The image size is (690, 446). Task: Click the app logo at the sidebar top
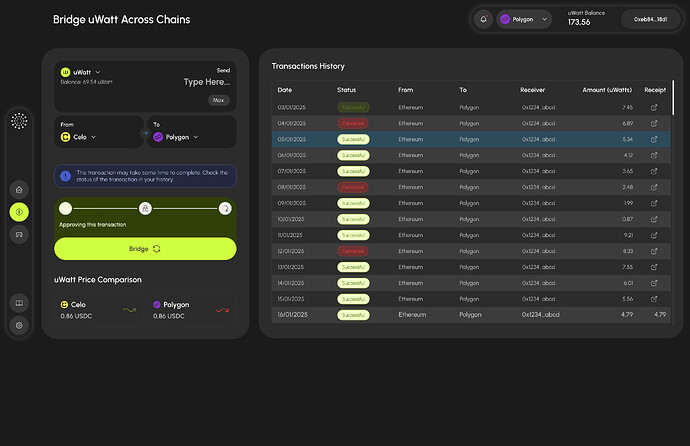pyautogui.click(x=19, y=121)
